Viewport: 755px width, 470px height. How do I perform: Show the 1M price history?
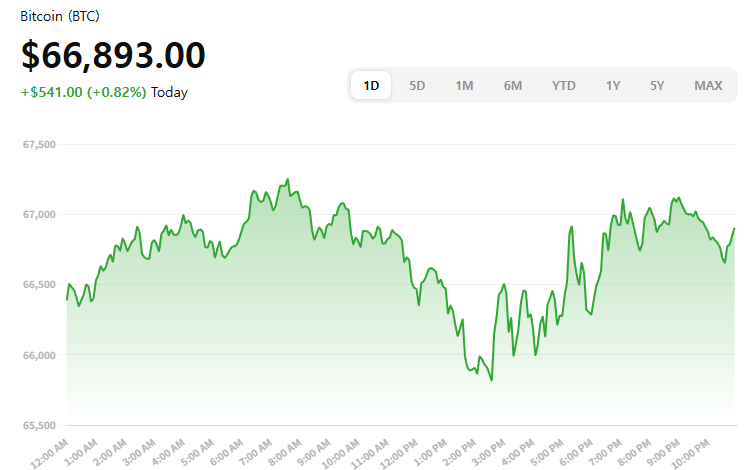click(x=464, y=86)
